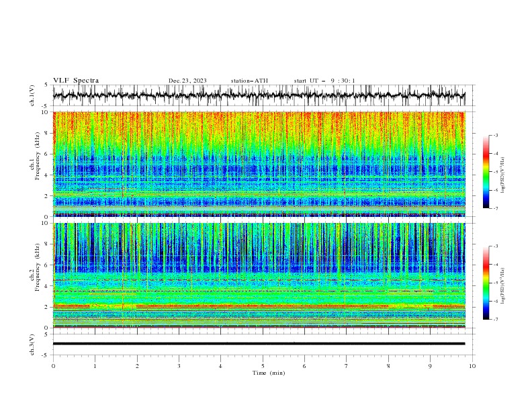Viewport: 532px width, 411px height.
Task: Click the "5" tick on the ch.3(V) axis
Action: pos(46,334)
